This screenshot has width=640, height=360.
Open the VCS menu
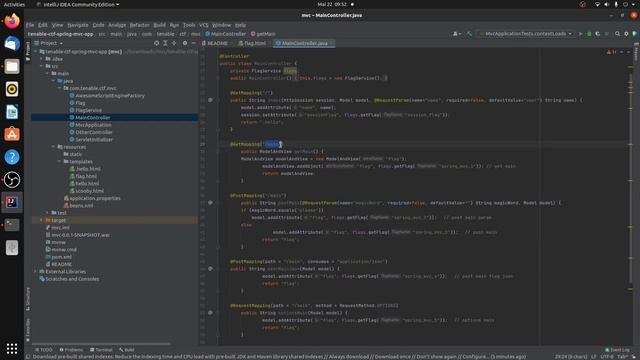[x=204, y=25]
